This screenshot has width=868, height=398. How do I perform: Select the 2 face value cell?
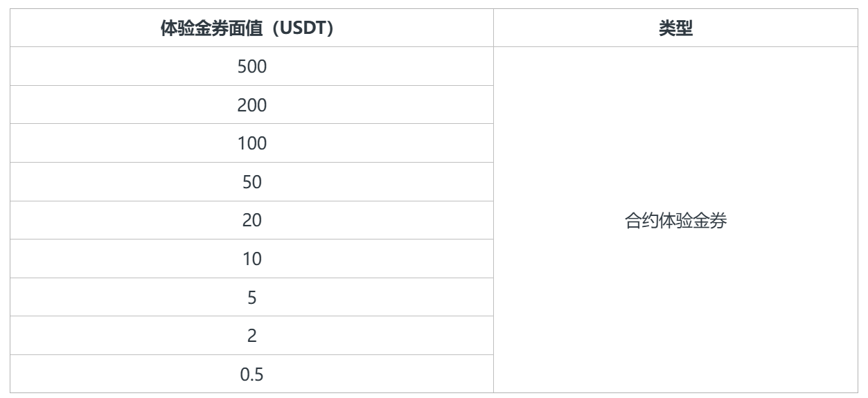pyautogui.click(x=251, y=336)
